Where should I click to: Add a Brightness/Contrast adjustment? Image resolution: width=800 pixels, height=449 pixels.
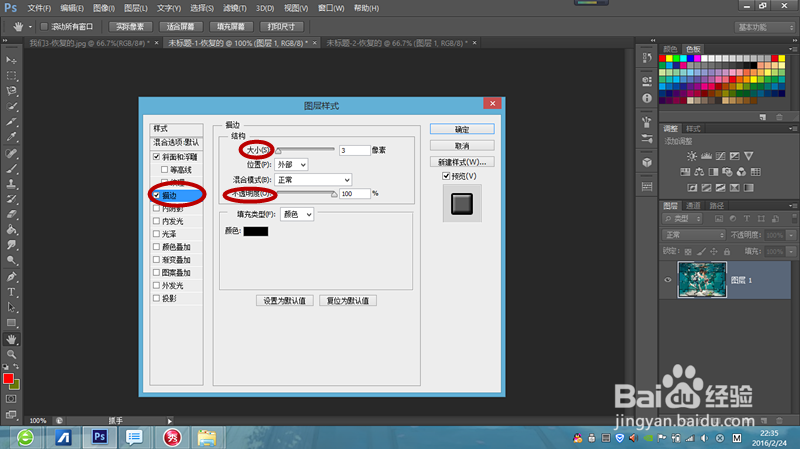pos(692,156)
